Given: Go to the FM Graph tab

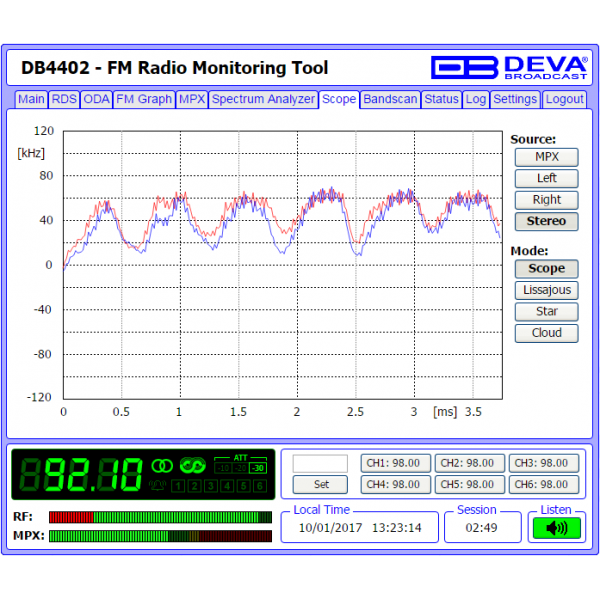Looking at the screenshot, I should [x=144, y=99].
